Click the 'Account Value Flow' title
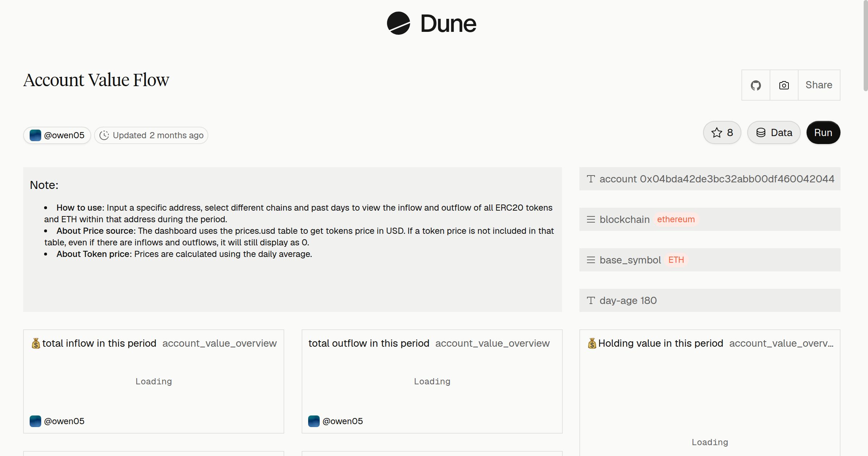The height and width of the screenshot is (456, 868). click(x=96, y=80)
